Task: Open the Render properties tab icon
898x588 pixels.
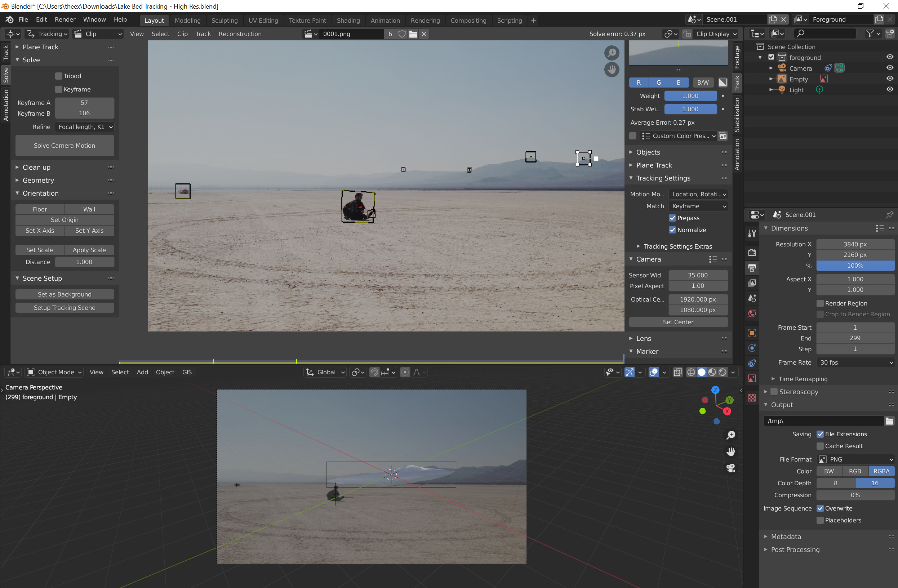Action: click(752, 253)
